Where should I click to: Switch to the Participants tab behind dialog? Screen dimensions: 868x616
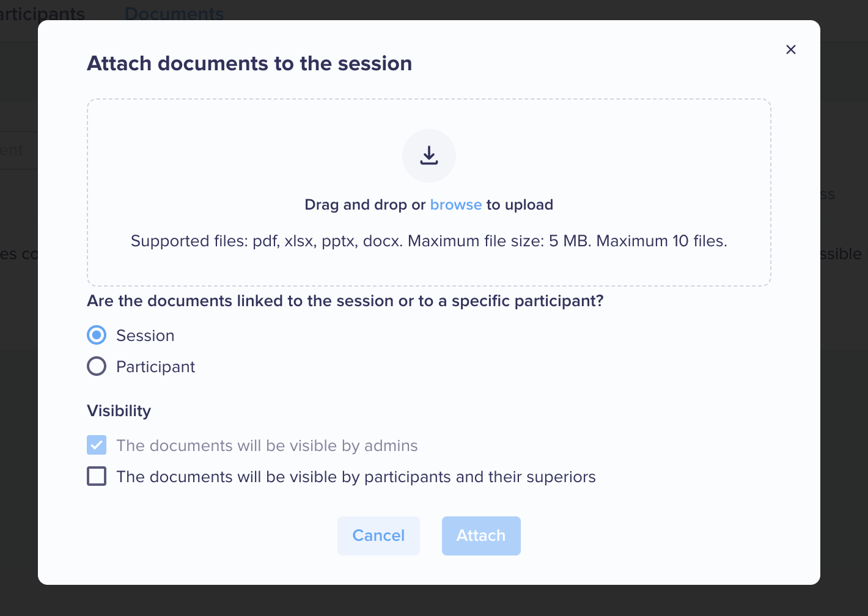pos(42,13)
